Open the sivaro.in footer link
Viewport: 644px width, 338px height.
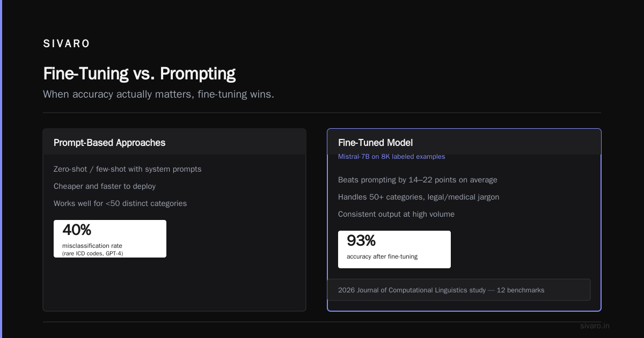coord(595,326)
